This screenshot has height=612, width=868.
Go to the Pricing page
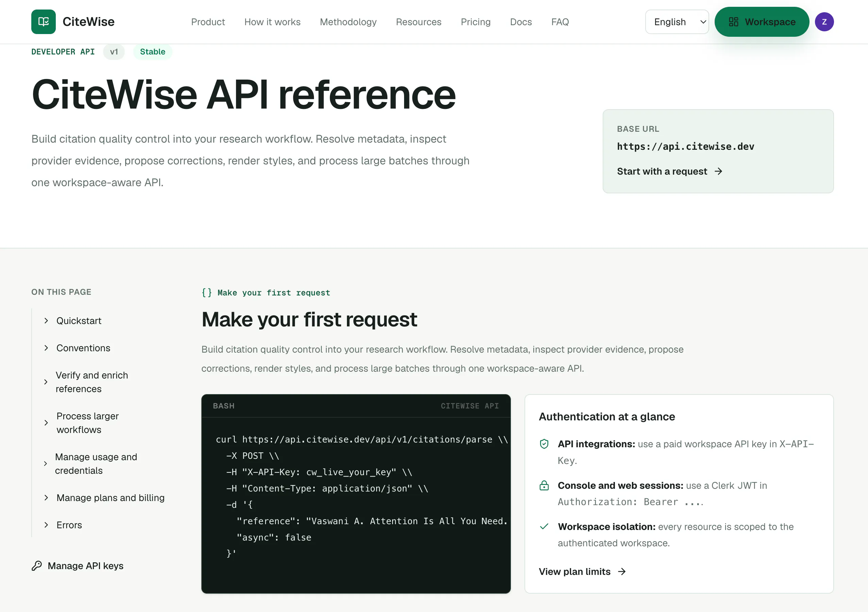pos(475,22)
